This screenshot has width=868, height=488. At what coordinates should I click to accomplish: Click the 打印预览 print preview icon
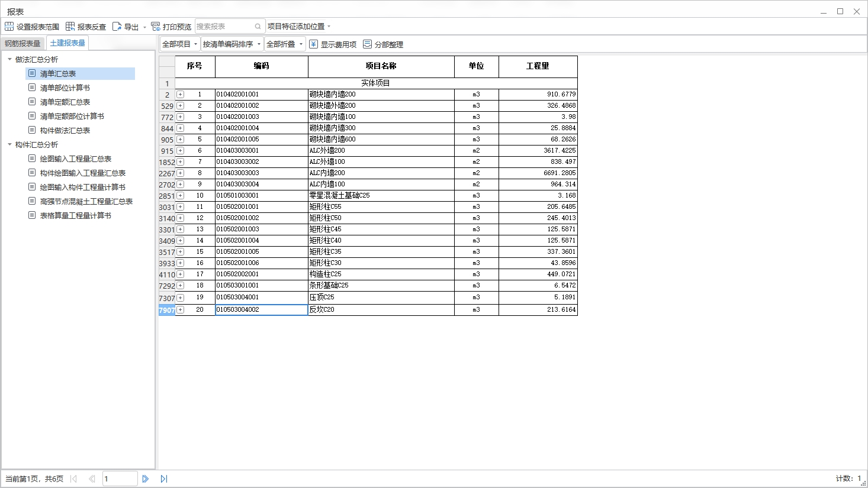click(156, 27)
